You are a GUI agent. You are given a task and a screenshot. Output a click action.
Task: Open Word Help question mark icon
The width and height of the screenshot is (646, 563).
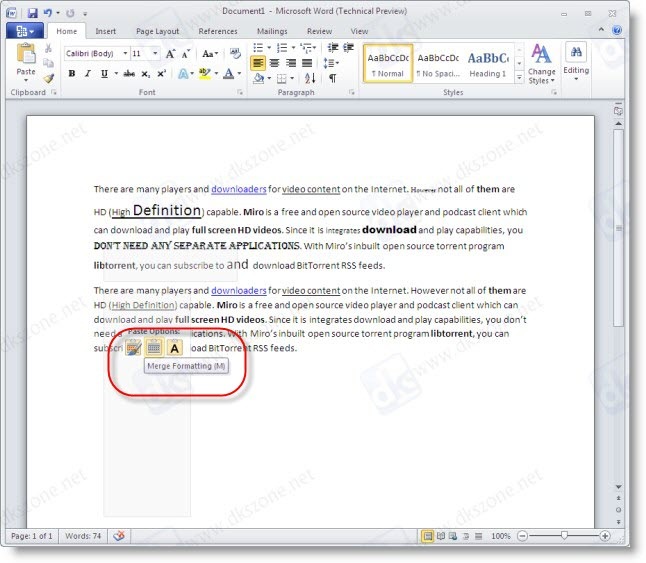(x=617, y=30)
